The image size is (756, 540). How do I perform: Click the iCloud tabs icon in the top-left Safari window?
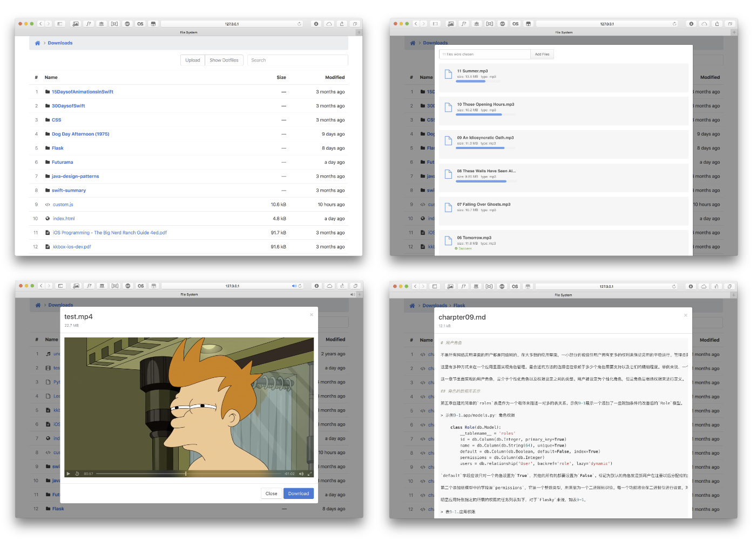(329, 24)
